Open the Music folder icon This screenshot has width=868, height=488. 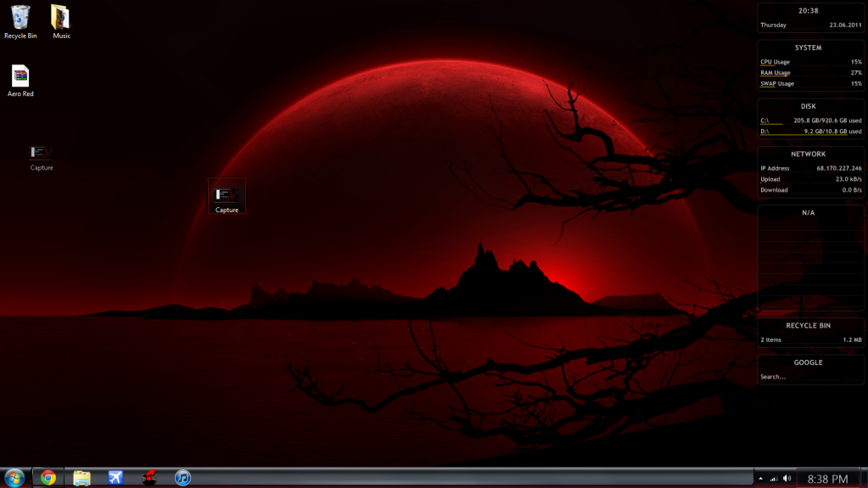[61, 22]
